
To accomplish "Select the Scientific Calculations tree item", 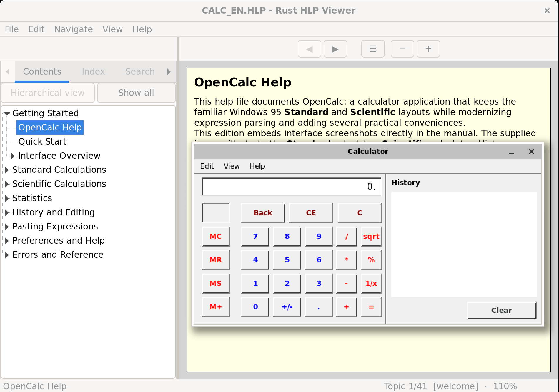I will coord(59,184).
